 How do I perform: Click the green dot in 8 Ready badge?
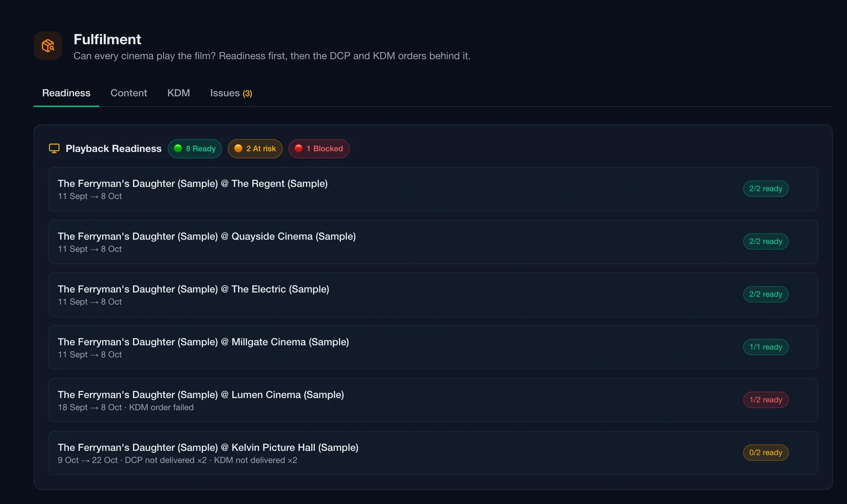(x=178, y=149)
